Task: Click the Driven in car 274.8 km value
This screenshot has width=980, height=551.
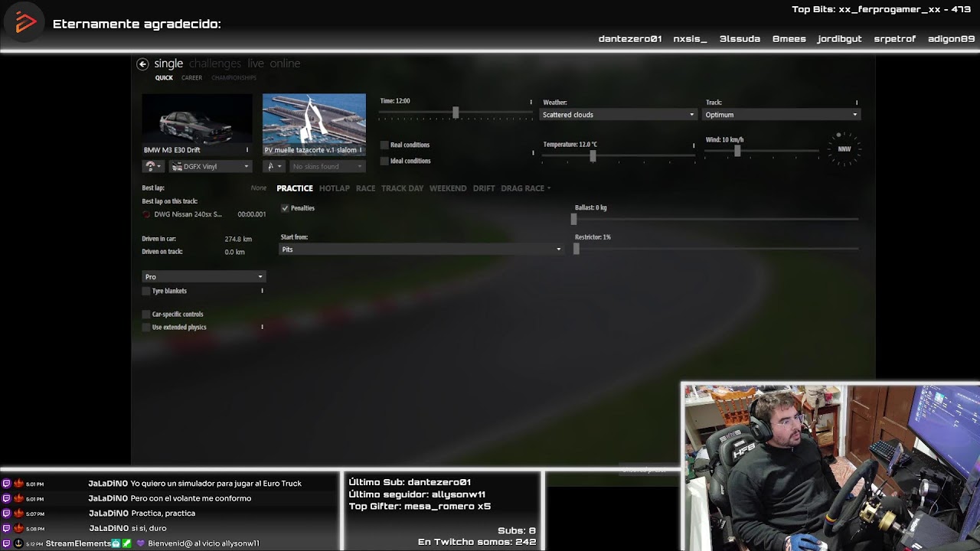Action: pyautogui.click(x=238, y=239)
